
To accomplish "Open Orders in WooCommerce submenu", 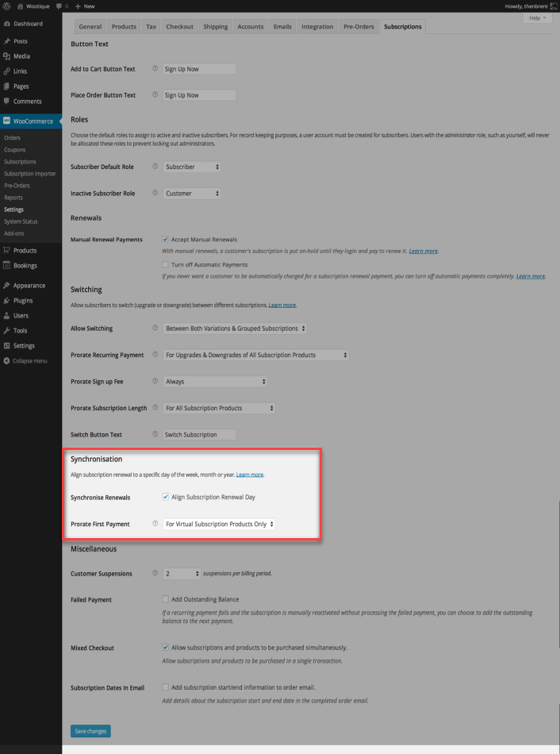I will [x=12, y=137].
